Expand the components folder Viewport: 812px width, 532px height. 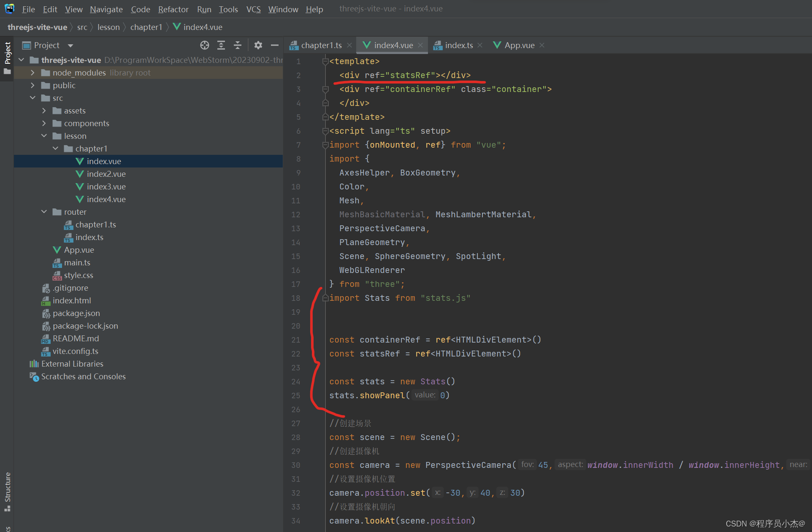click(x=44, y=123)
